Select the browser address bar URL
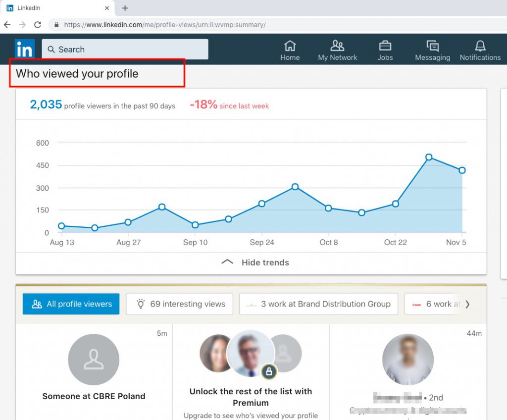Image resolution: width=507 pixels, height=420 pixels. click(165, 25)
